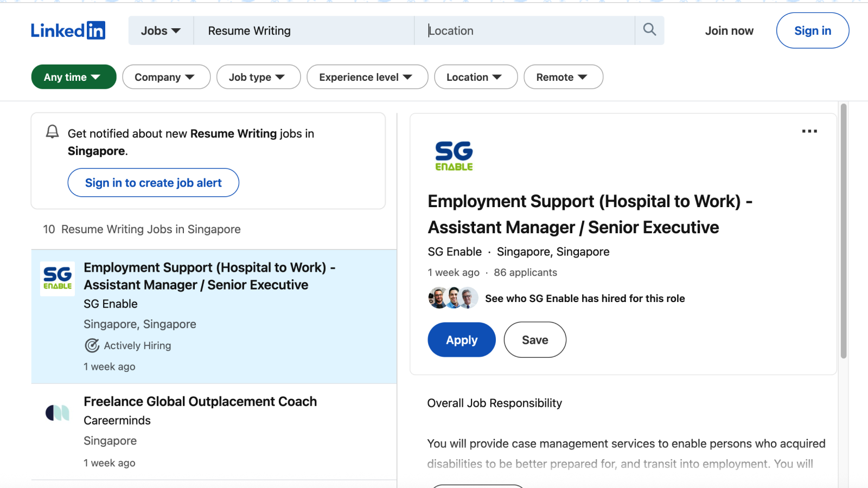
Task: Click the Careerminds company logo
Action: tap(58, 413)
